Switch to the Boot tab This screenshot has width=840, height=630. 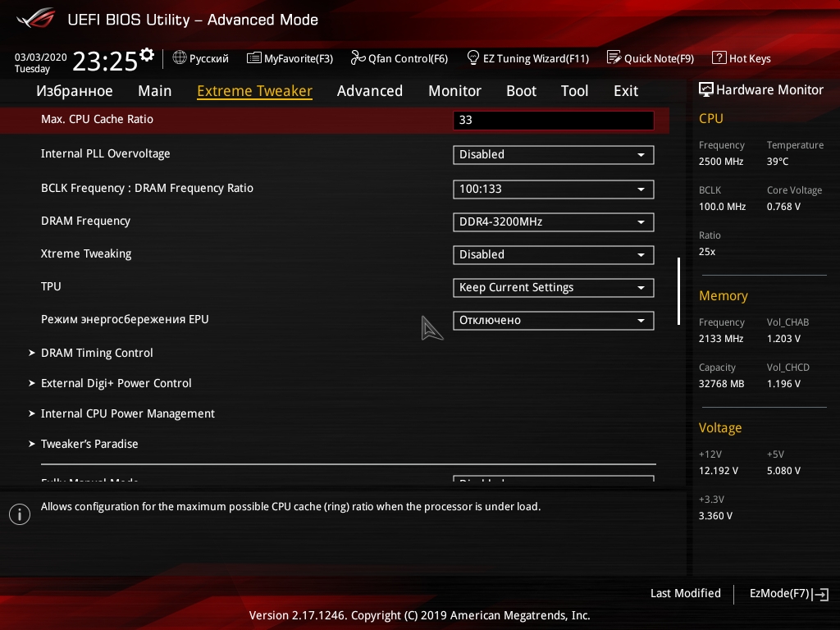tap(521, 90)
